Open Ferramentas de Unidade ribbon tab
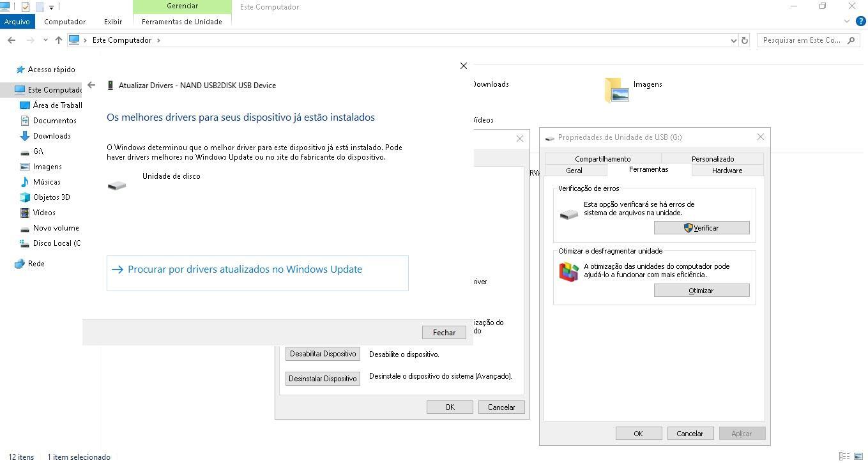Screen dimensions: 868x463 [182, 22]
